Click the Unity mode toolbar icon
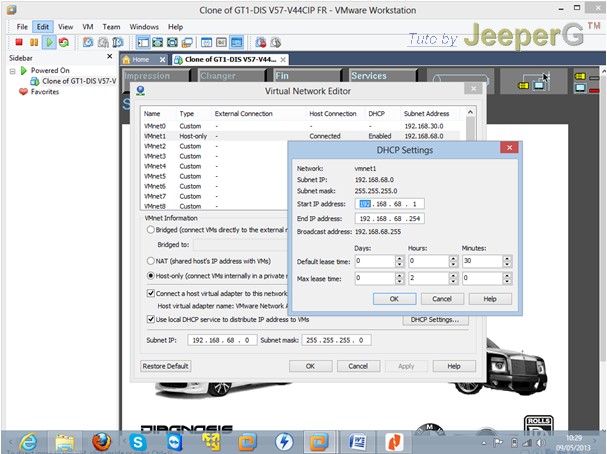The height and width of the screenshot is (454, 607). coord(187,42)
